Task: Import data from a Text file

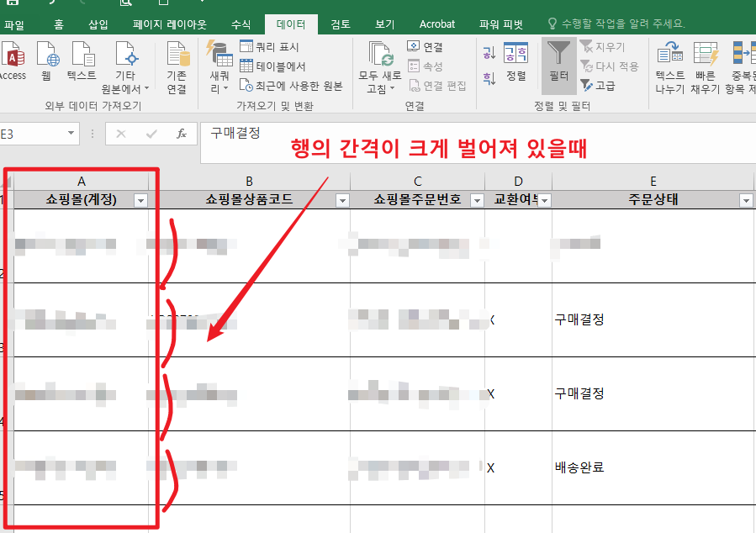Action: [82, 65]
